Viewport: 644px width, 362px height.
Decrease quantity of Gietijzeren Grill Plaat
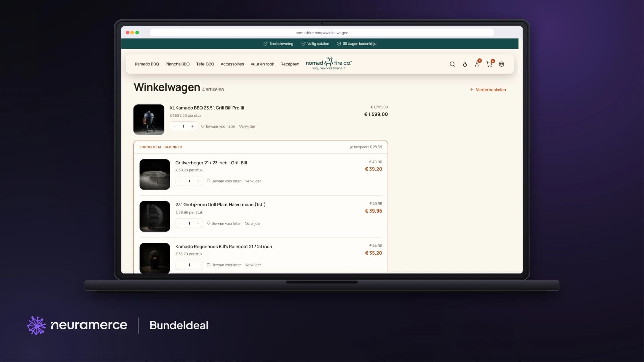[x=180, y=223]
